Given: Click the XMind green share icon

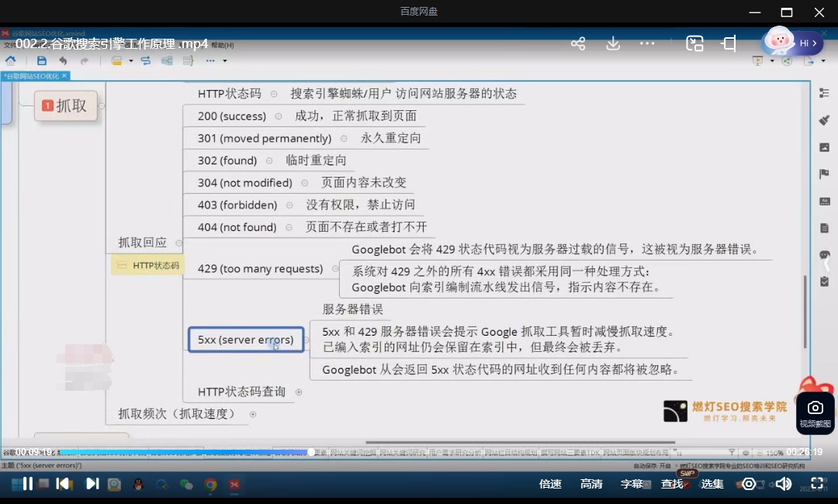Looking at the screenshot, I should [787, 60].
